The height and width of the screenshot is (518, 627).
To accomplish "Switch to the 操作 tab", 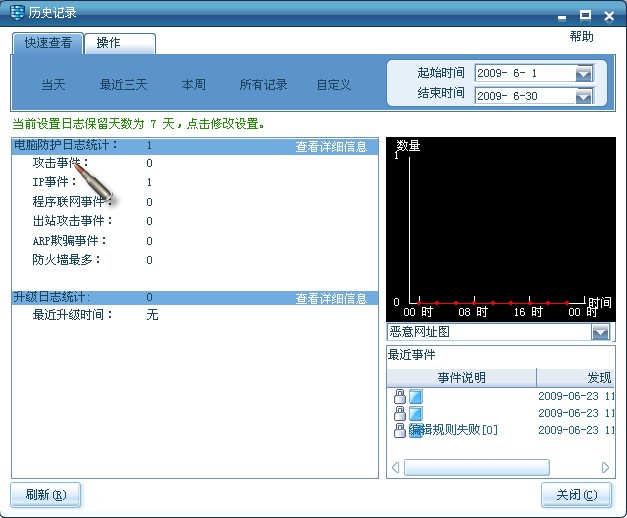I will 120,43.
